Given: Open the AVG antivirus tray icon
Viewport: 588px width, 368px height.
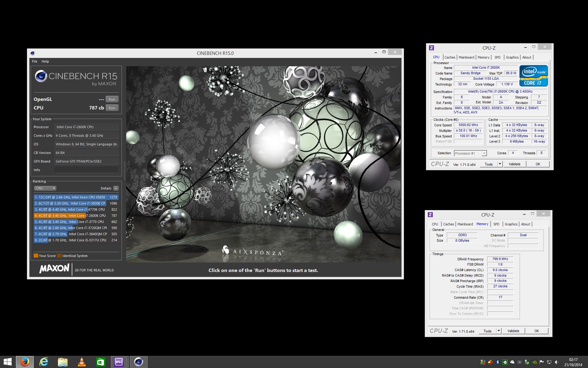Looking at the screenshot, I should coord(483,362).
